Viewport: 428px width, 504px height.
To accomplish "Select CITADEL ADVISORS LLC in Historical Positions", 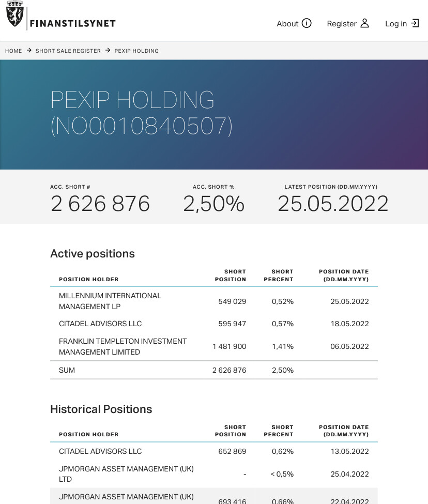I will (100, 451).
